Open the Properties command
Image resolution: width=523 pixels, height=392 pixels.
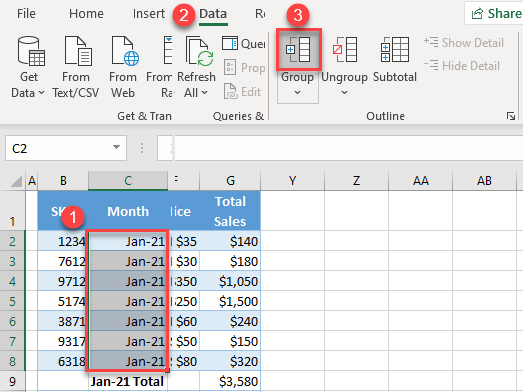pyautogui.click(x=244, y=68)
